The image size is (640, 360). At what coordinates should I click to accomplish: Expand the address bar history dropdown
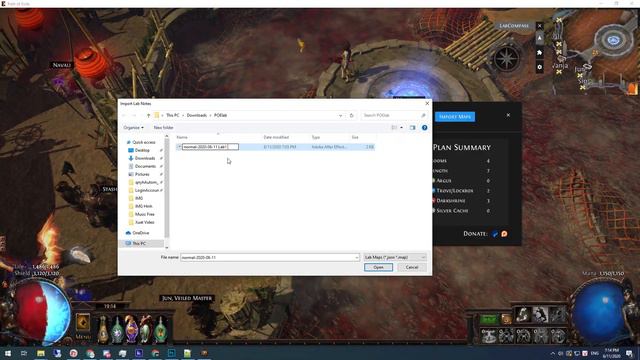tap(340, 116)
